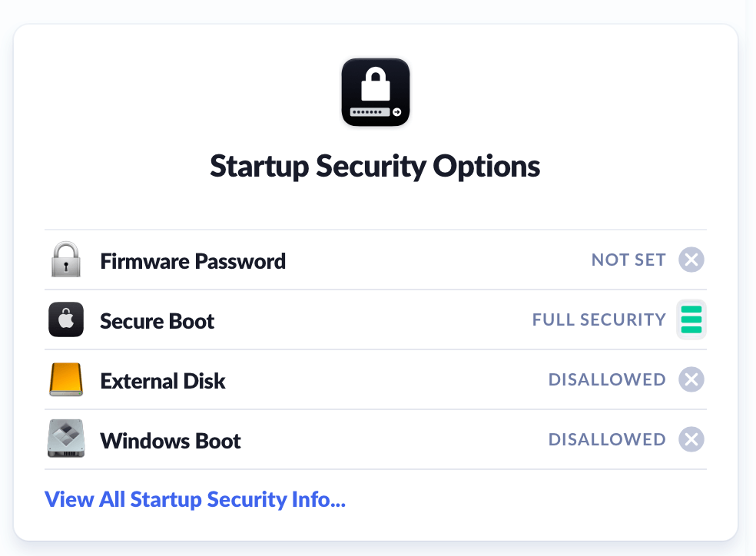
Task: Click the FULL SECURITY status text
Action: coord(599,319)
